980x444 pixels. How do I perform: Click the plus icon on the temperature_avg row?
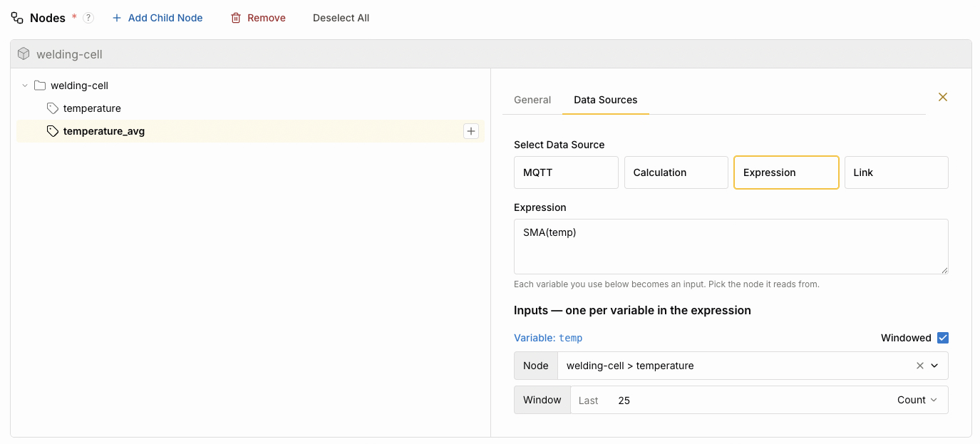[471, 131]
